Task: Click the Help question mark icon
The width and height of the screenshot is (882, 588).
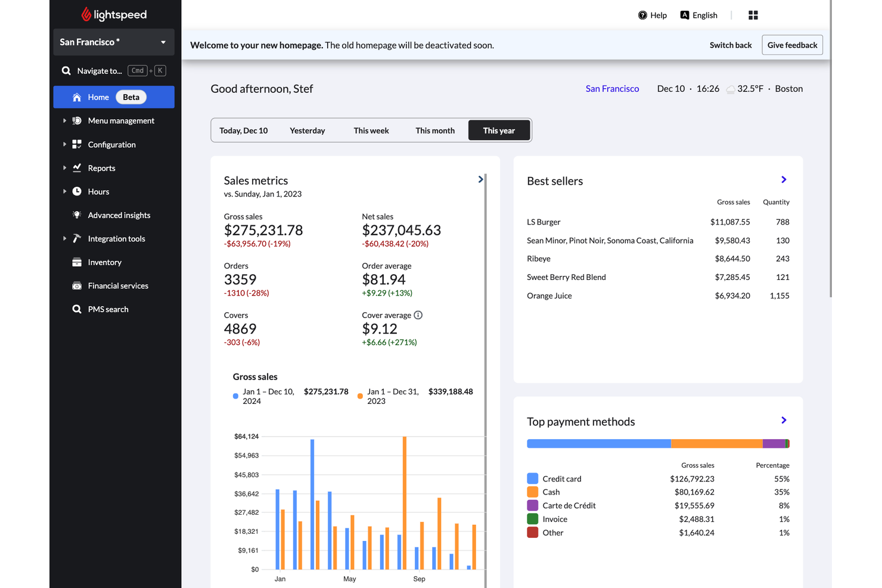Action: point(642,15)
